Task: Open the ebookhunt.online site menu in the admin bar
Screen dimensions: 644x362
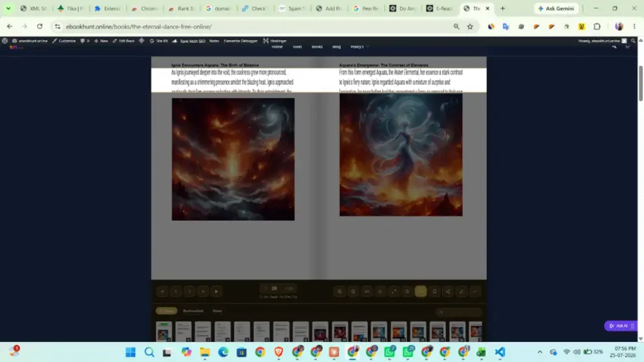Action: pos(30,41)
